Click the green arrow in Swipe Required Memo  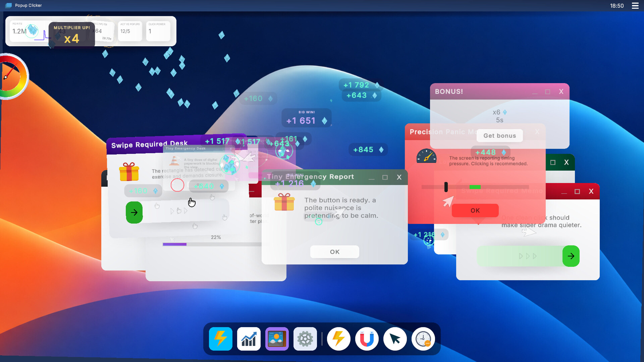point(571,256)
